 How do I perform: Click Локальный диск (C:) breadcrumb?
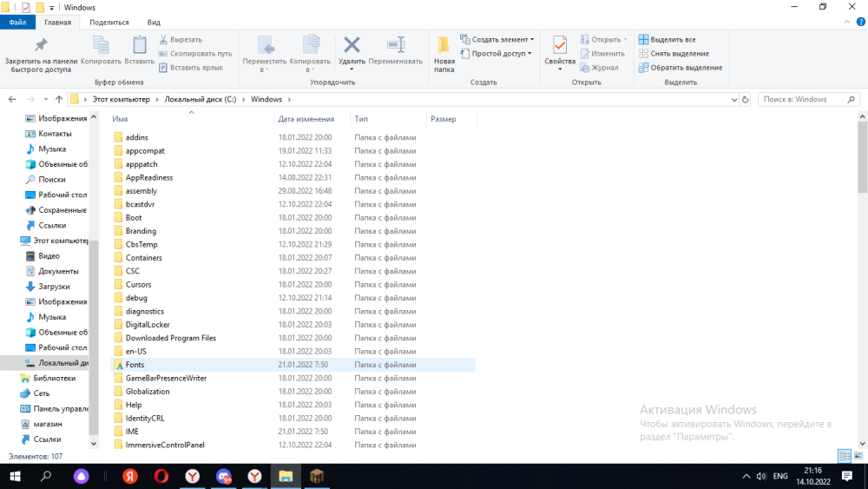click(x=200, y=99)
